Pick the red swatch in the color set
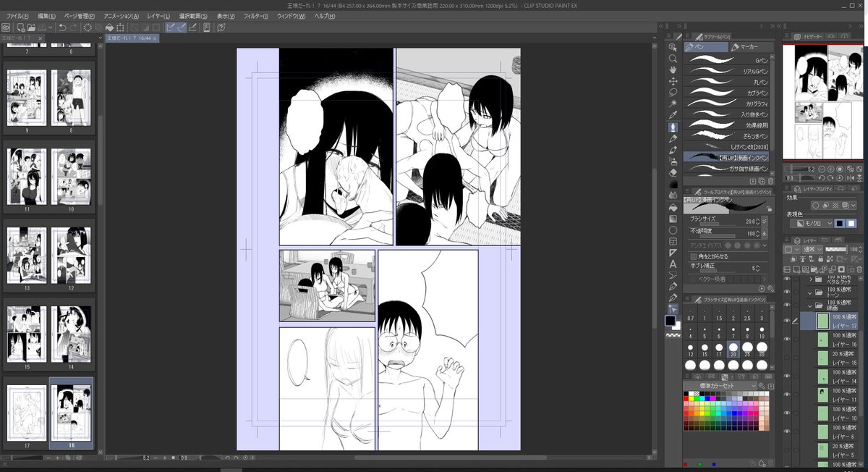 687,398
